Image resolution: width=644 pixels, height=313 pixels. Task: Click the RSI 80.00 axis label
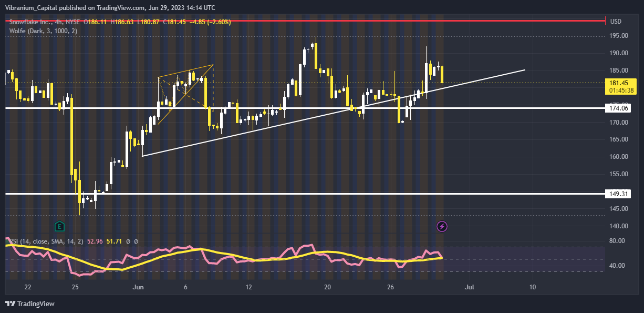click(617, 241)
